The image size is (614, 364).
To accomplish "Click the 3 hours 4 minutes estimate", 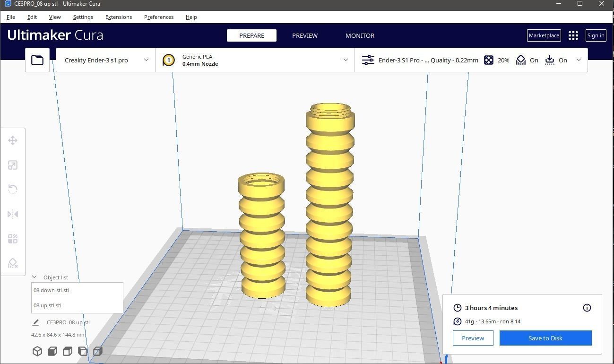I will (491, 308).
